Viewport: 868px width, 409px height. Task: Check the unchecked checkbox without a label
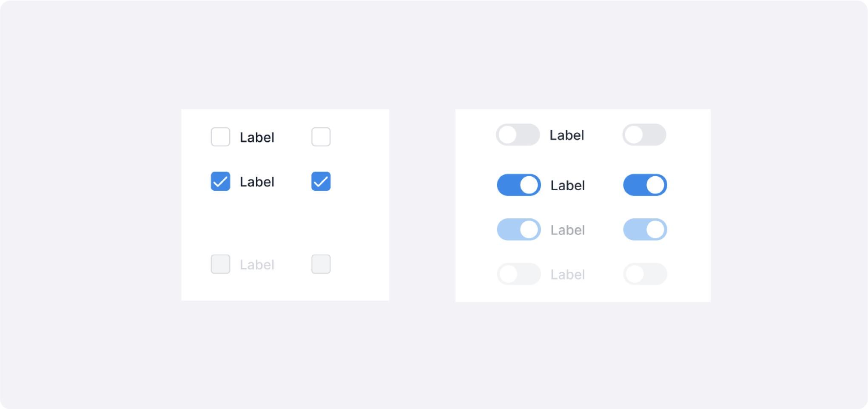pos(321,137)
